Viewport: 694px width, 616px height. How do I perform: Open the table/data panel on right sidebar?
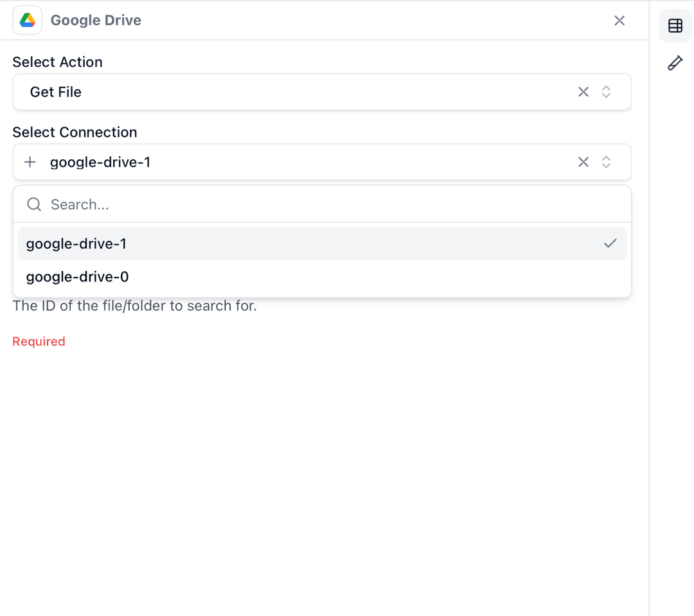tap(675, 26)
